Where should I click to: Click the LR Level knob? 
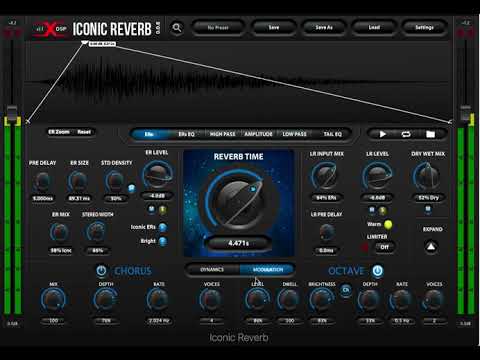coord(377,176)
